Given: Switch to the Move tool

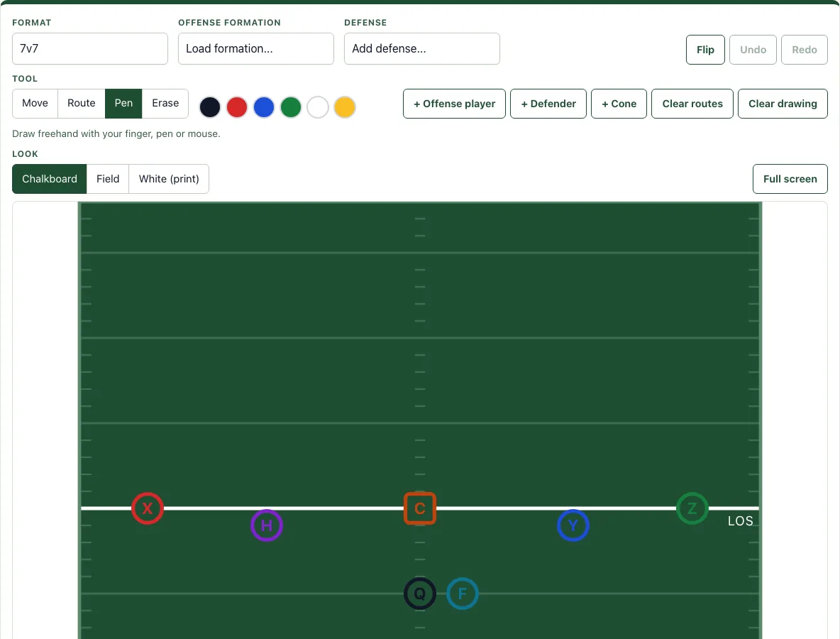Looking at the screenshot, I should pyautogui.click(x=35, y=104).
